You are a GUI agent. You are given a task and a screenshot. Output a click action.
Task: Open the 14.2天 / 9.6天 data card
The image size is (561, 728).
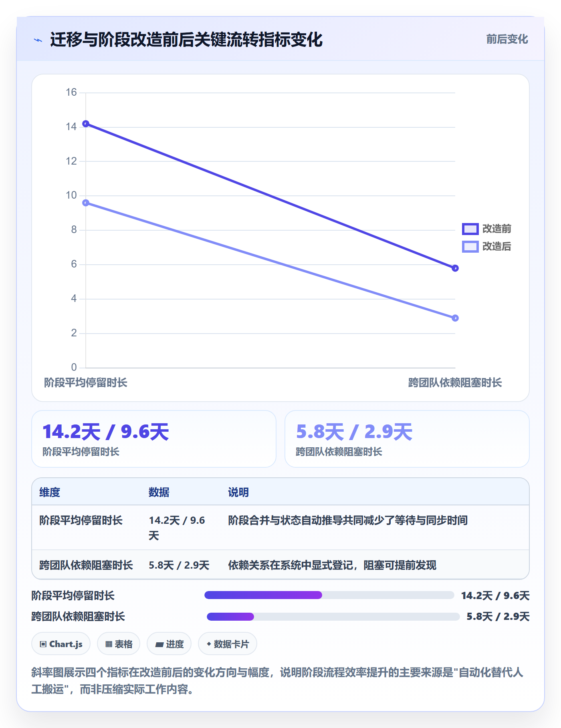point(154,439)
